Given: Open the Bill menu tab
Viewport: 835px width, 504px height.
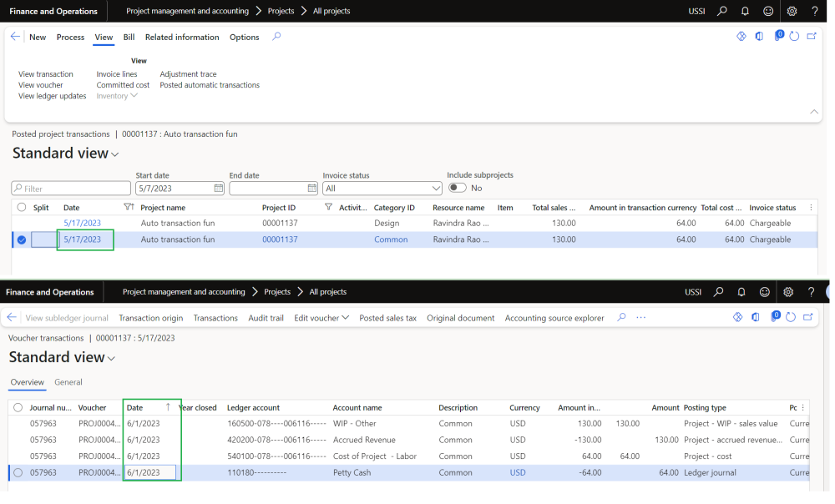Looking at the screenshot, I should click(x=129, y=37).
